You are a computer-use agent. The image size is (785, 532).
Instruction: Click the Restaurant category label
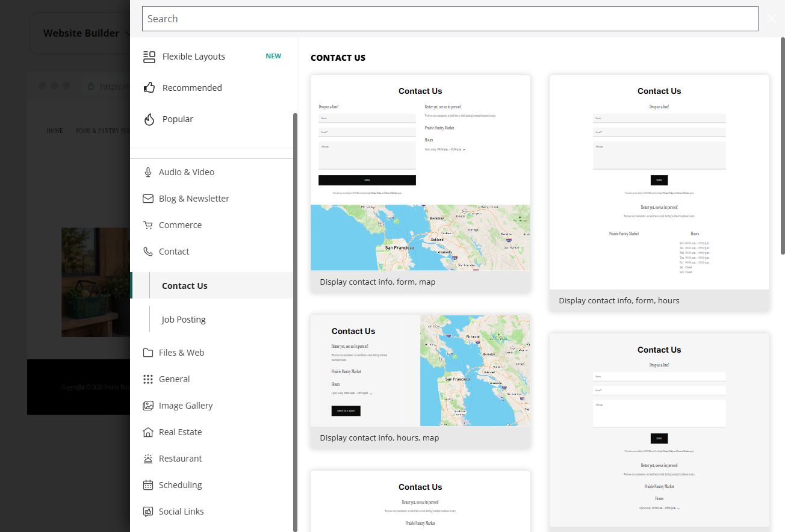click(x=180, y=459)
